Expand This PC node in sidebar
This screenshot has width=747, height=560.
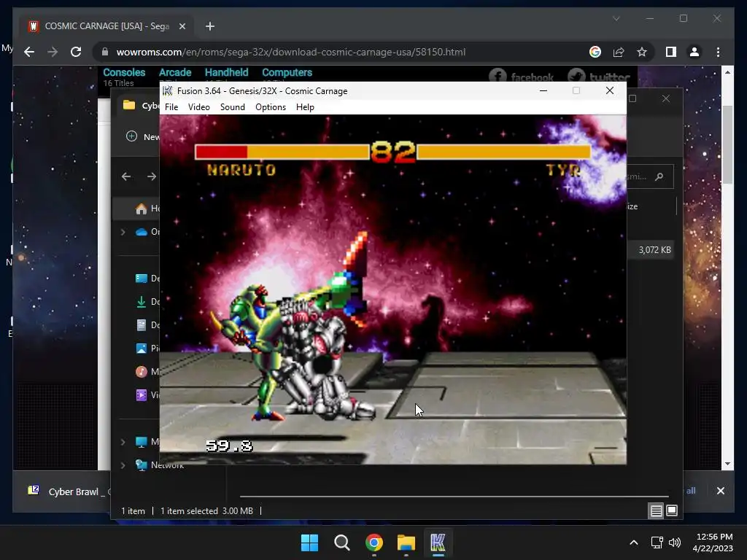(123, 443)
